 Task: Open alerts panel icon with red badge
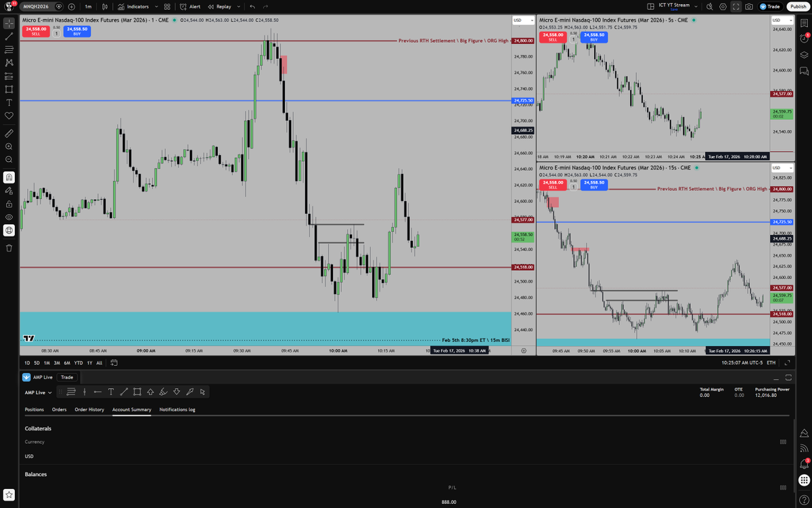804,39
